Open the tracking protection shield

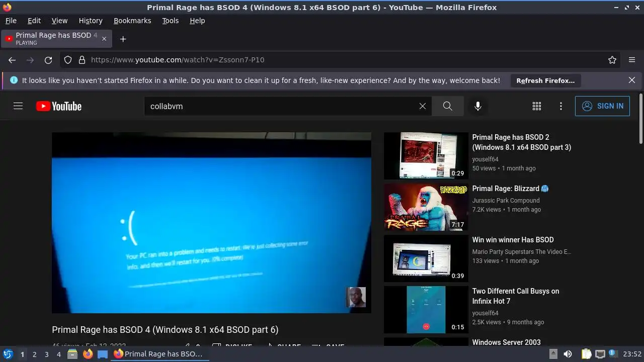(68, 60)
